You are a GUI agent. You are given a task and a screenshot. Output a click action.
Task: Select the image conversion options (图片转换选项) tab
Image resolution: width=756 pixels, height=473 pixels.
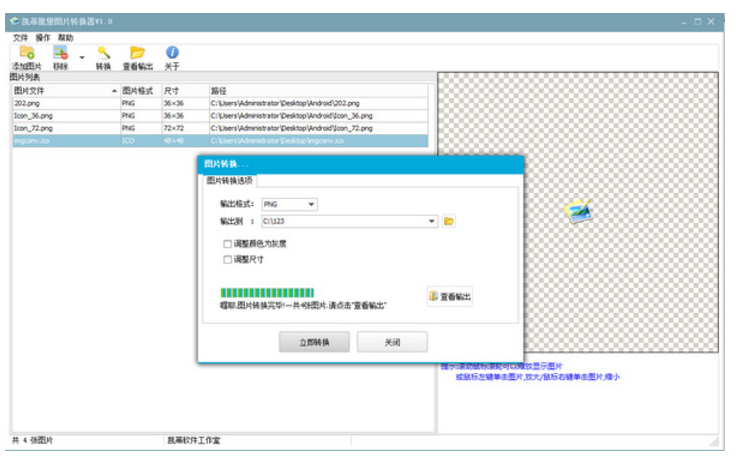pyautogui.click(x=229, y=181)
